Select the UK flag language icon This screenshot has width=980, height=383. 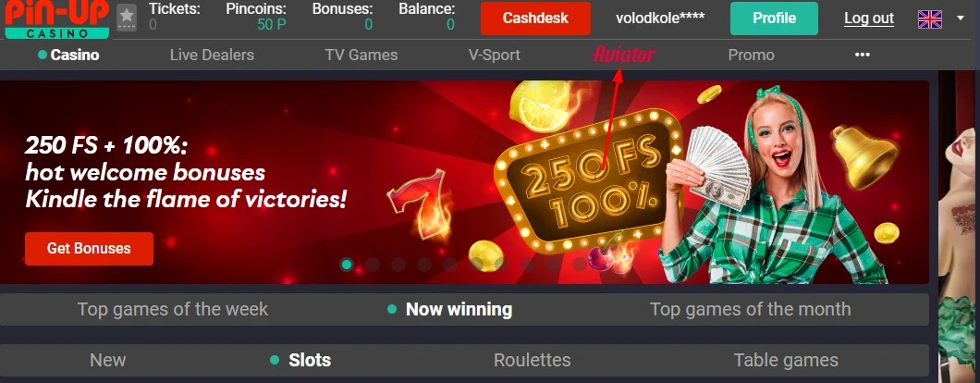[929, 19]
